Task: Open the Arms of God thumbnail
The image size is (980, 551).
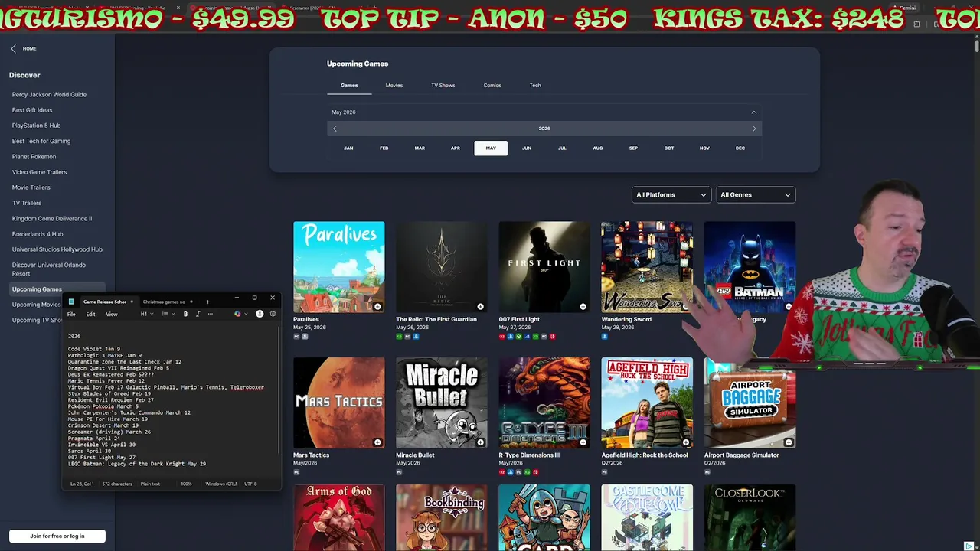Action: [339, 517]
